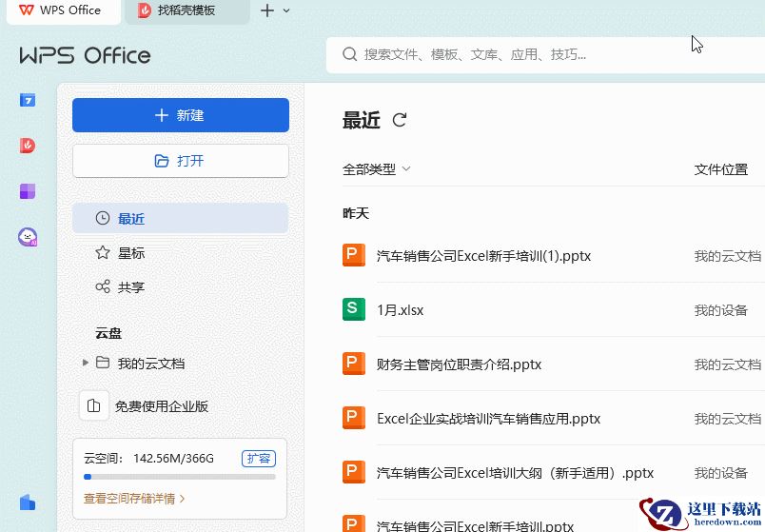Open the calendar icon in left sidebar
The height and width of the screenshot is (532, 765).
pyautogui.click(x=28, y=100)
